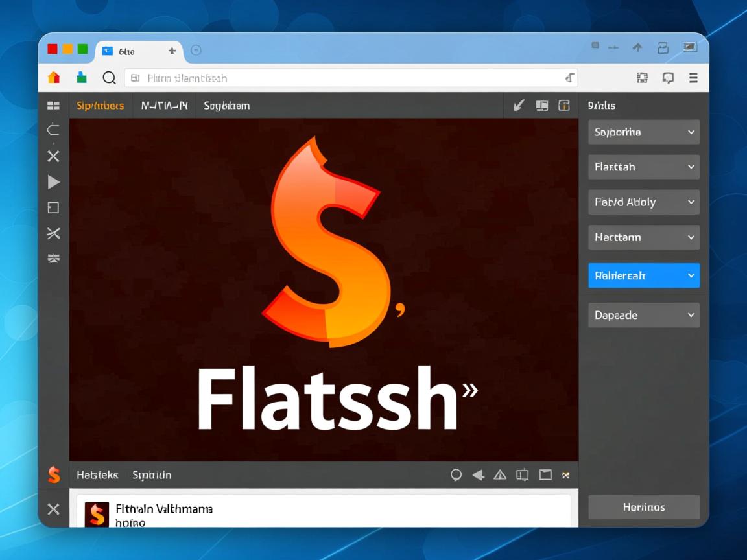The height and width of the screenshot is (560, 747).
Task: Click the orange home icon
Action: point(54,78)
